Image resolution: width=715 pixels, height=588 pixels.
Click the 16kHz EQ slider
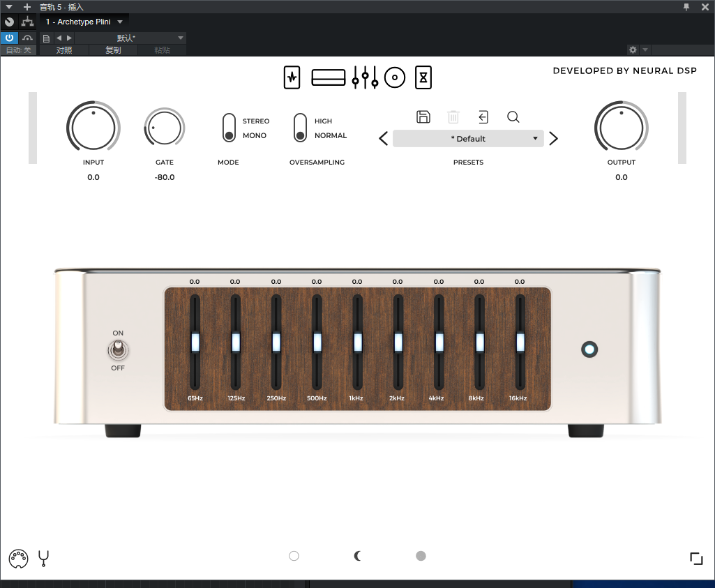coord(520,342)
